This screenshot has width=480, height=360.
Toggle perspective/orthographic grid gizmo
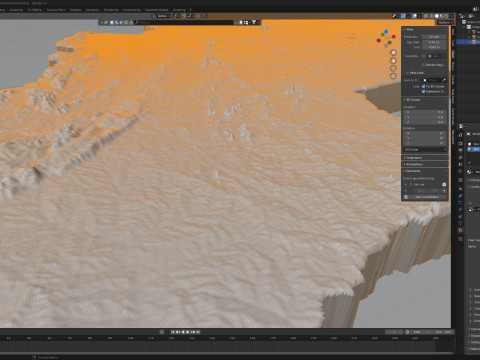tap(393, 76)
